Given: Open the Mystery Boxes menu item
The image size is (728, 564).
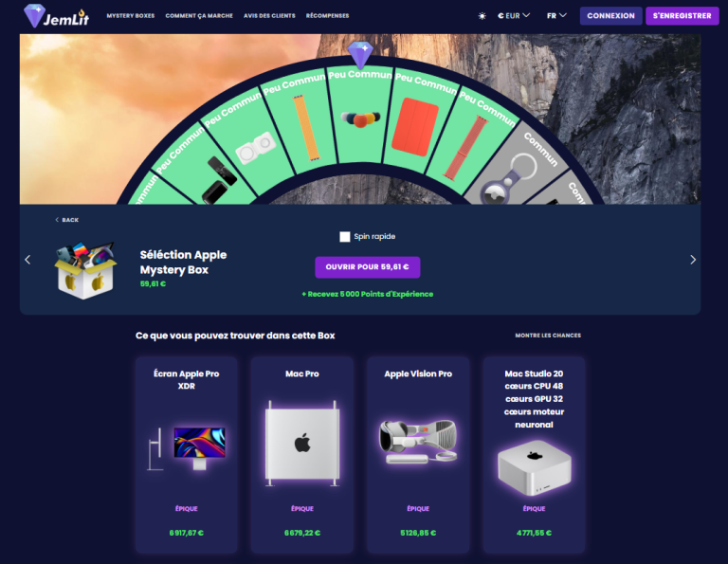Looking at the screenshot, I should coord(131,16).
